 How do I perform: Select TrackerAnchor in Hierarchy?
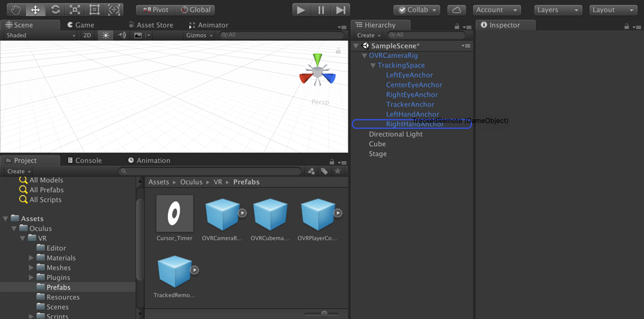coord(410,105)
